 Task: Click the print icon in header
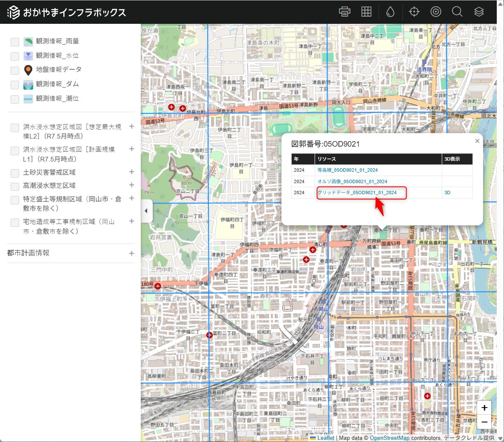point(345,12)
